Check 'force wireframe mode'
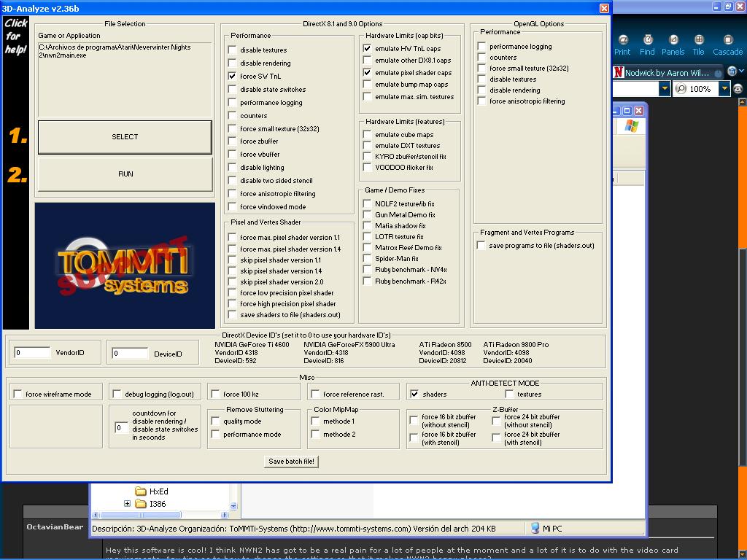Viewport: 747px width, 560px height. tap(18, 394)
